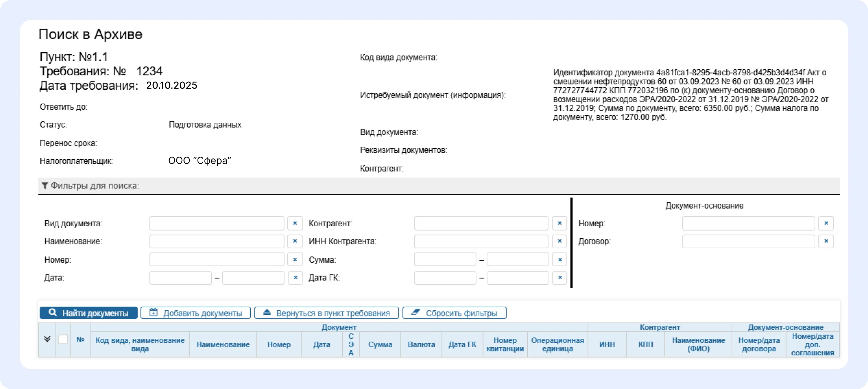Clear the Дата ГК range filter

tap(560, 278)
